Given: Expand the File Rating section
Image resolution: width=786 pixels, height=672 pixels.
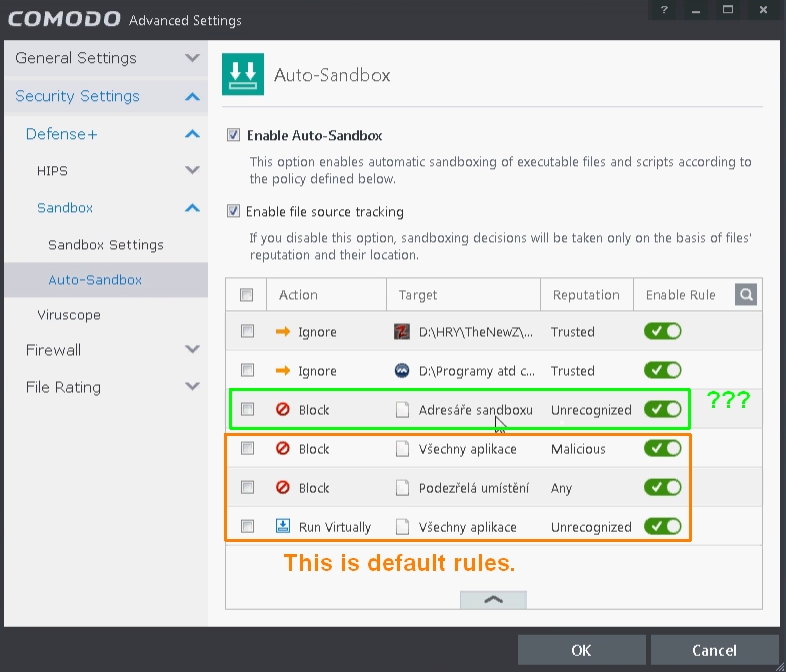Looking at the screenshot, I should (x=192, y=387).
